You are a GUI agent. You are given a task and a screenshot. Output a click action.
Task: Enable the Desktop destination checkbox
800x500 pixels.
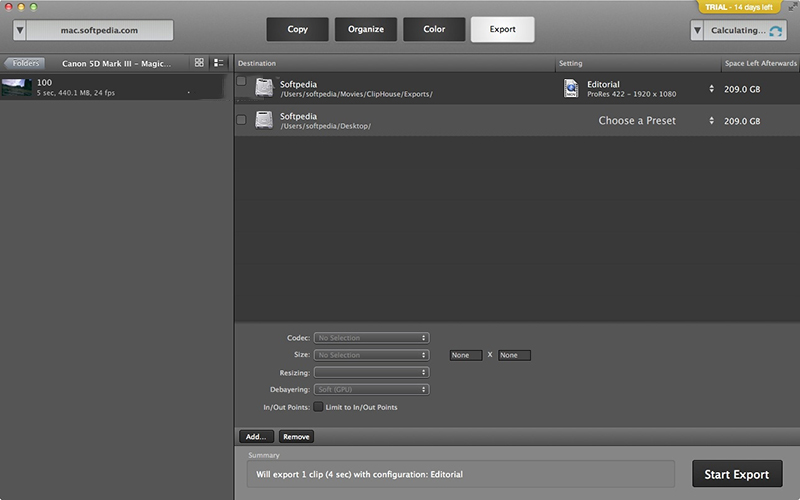(241, 120)
